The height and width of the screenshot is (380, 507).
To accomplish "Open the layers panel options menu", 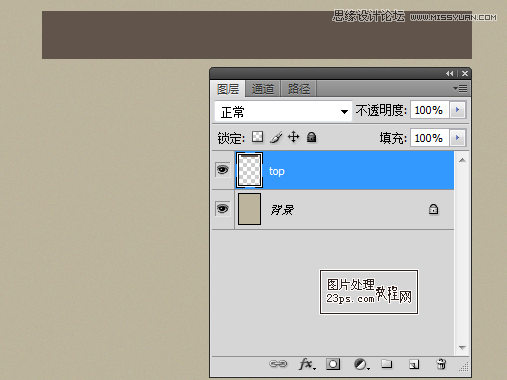I will (460, 89).
